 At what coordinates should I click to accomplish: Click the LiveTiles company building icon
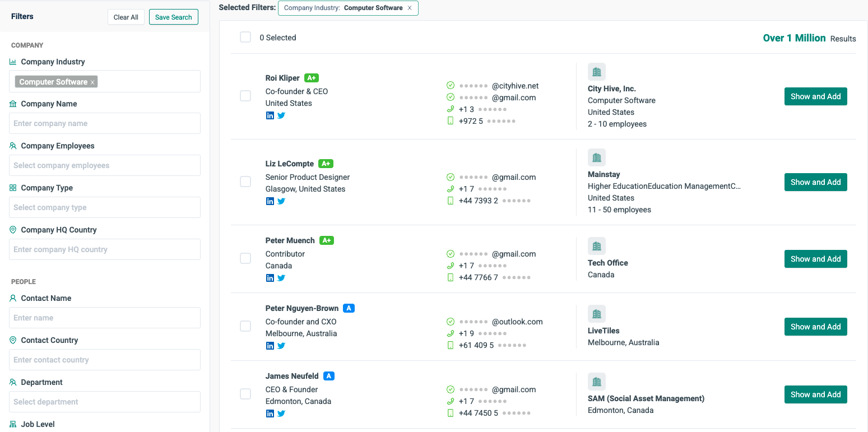597,314
